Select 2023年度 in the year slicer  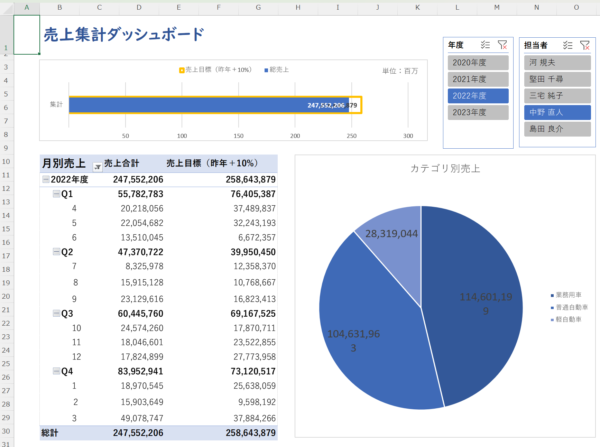pyautogui.click(x=476, y=112)
